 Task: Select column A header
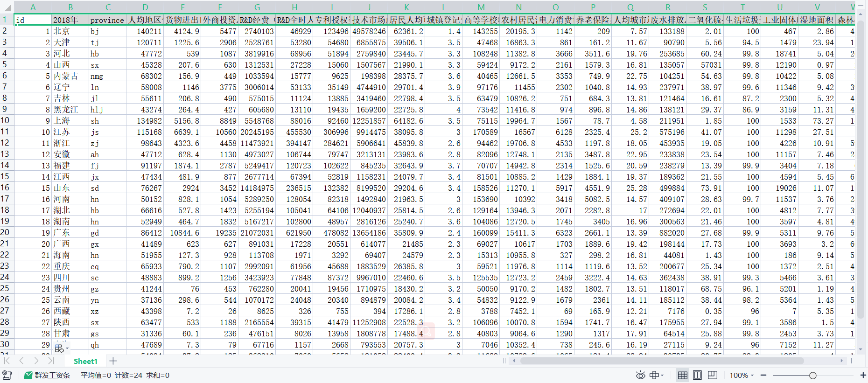pos(33,7)
